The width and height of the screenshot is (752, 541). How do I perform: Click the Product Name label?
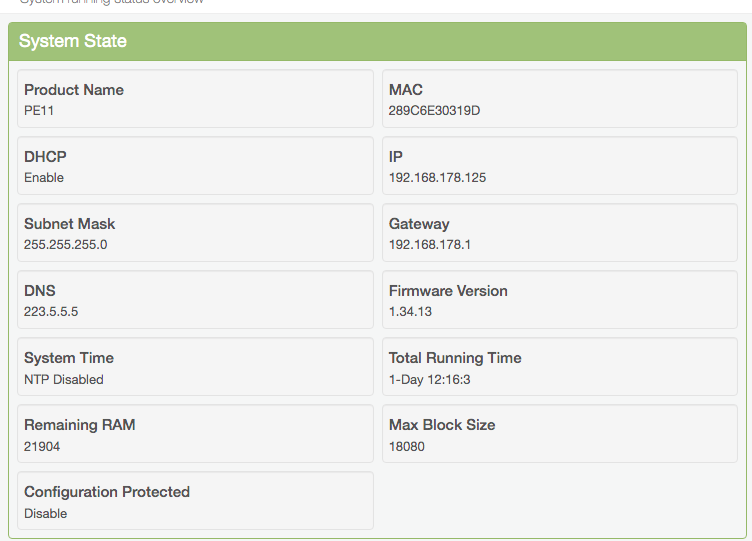(74, 90)
